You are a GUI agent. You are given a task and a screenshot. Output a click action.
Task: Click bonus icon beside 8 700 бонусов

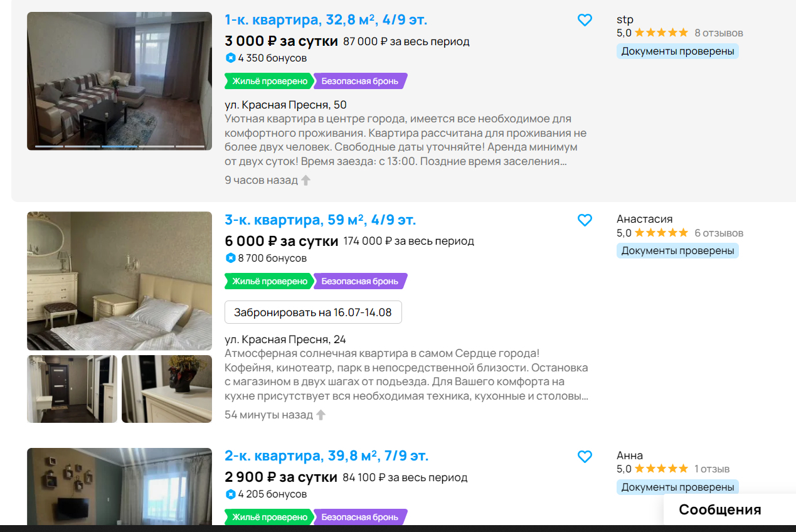click(x=230, y=258)
